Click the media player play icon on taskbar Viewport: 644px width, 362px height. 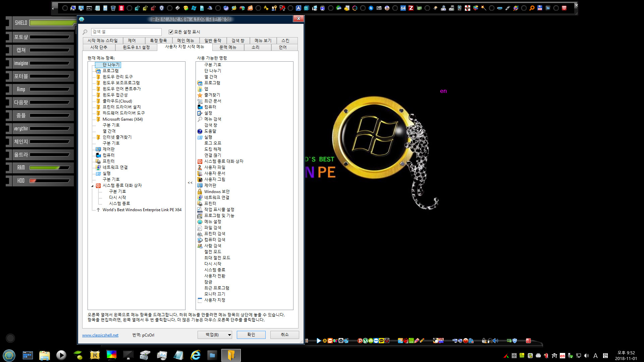point(61,355)
